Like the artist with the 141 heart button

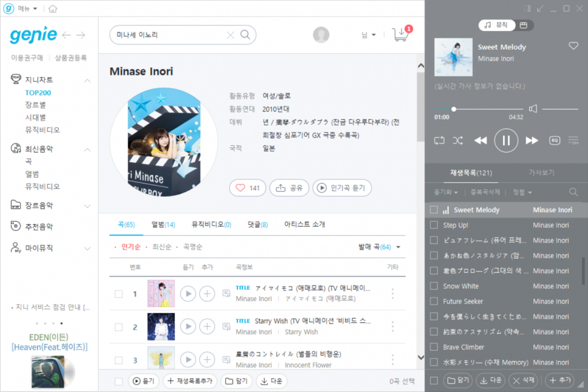(x=247, y=188)
